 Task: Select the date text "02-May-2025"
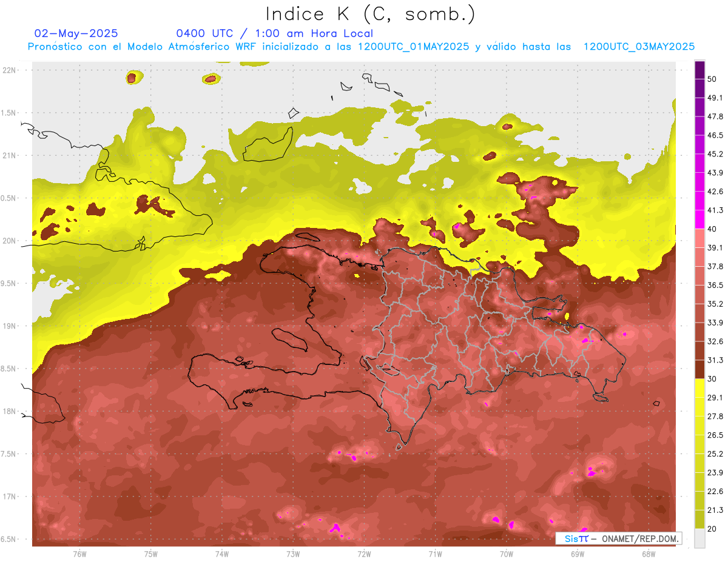[x=76, y=33]
